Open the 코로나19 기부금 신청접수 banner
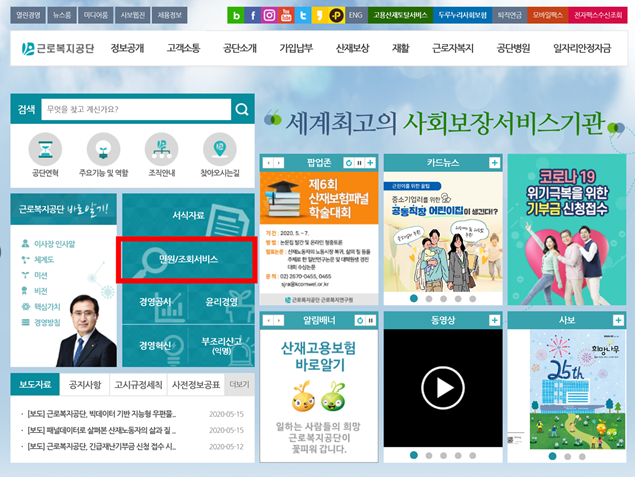This screenshot has height=477, width=635. pyautogui.click(x=567, y=230)
